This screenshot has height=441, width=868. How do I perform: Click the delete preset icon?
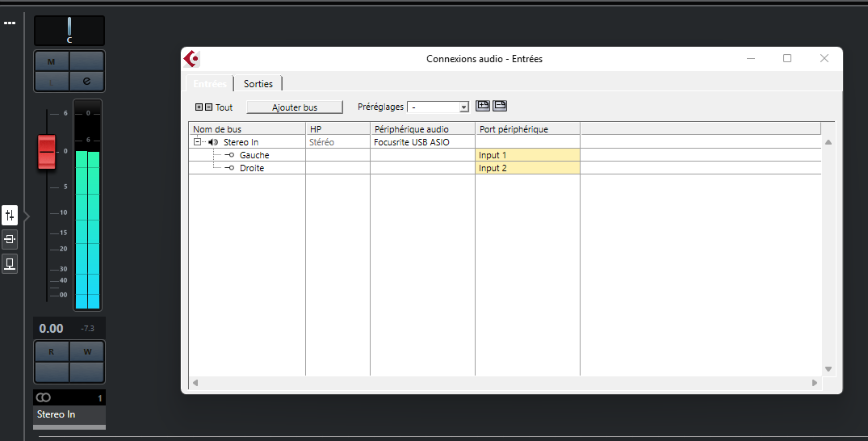tap(500, 106)
